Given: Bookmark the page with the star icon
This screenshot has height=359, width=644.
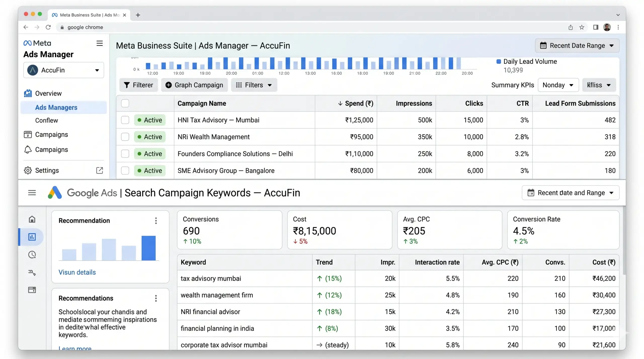Looking at the screenshot, I should (582, 27).
